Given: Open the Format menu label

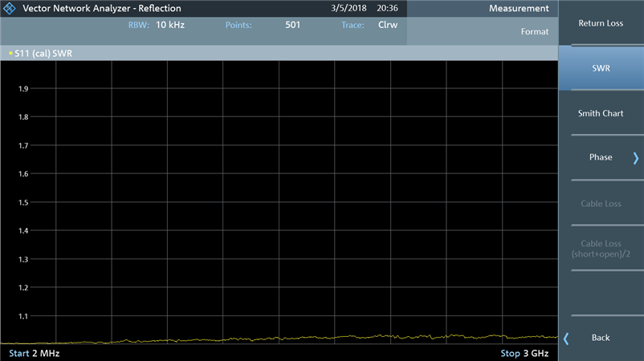Looking at the screenshot, I should click(534, 31).
